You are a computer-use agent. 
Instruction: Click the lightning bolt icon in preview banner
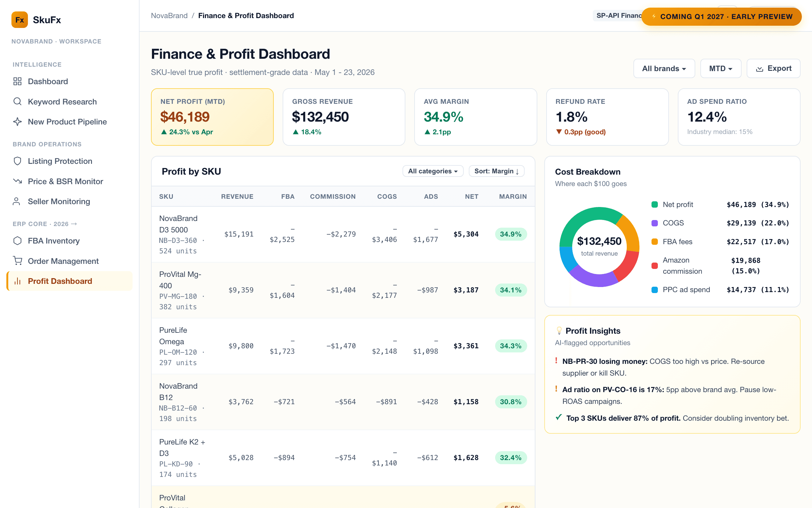[x=654, y=16]
